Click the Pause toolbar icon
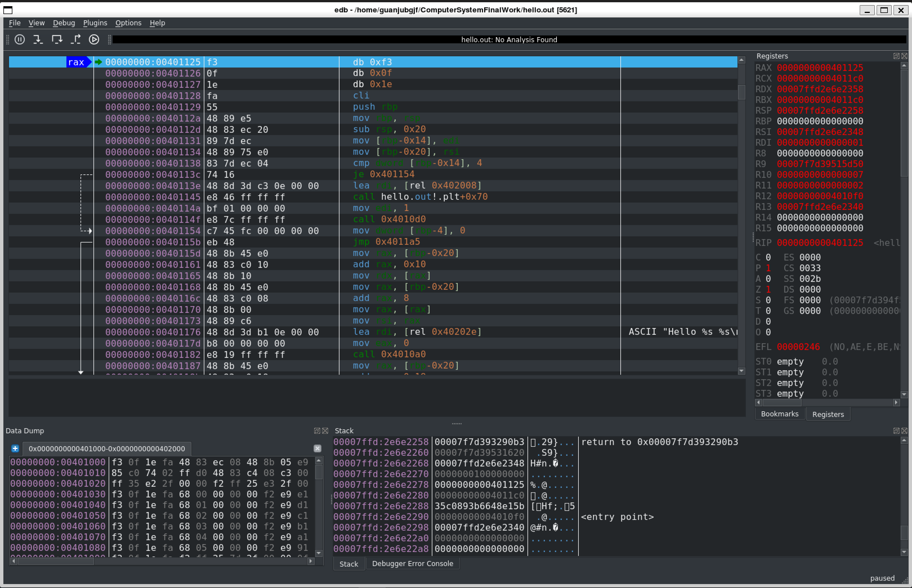Viewport: 912px width, 588px height. coord(19,39)
